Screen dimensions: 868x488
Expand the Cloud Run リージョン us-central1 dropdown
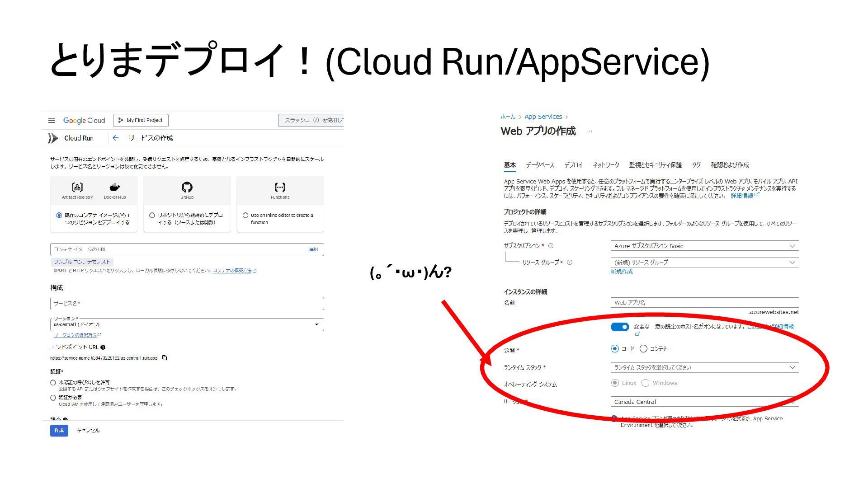pyautogui.click(x=187, y=324)
